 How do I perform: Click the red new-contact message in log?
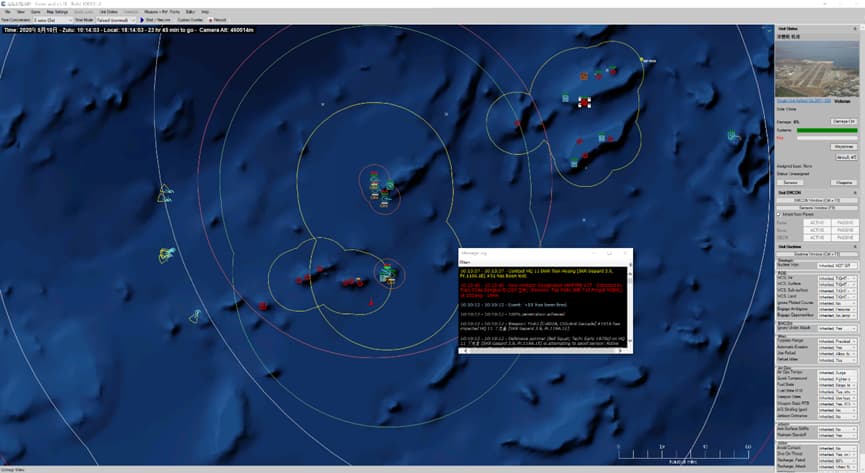click(542, 291)
